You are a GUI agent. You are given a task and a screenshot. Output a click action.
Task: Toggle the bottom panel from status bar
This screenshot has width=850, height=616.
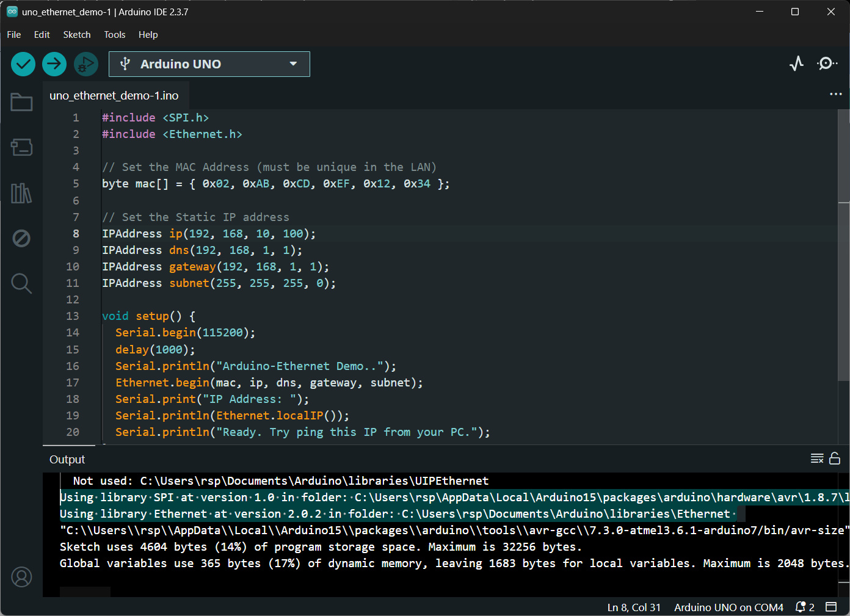click(831, 607)
